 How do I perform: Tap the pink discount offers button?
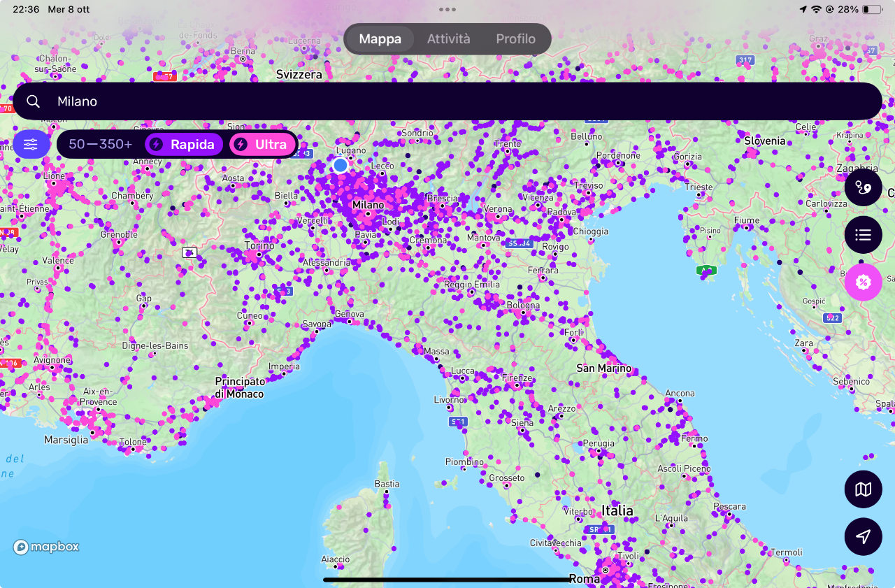tap(863, 282)
